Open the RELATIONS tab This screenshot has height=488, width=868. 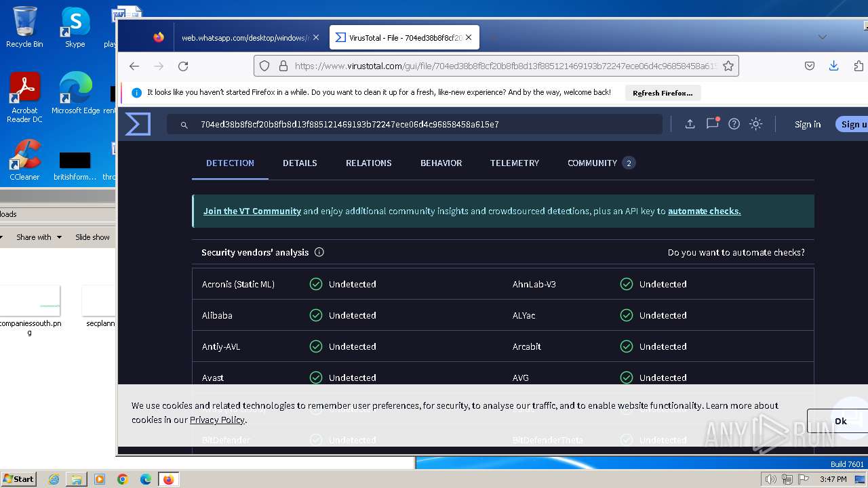click(369, 163)
